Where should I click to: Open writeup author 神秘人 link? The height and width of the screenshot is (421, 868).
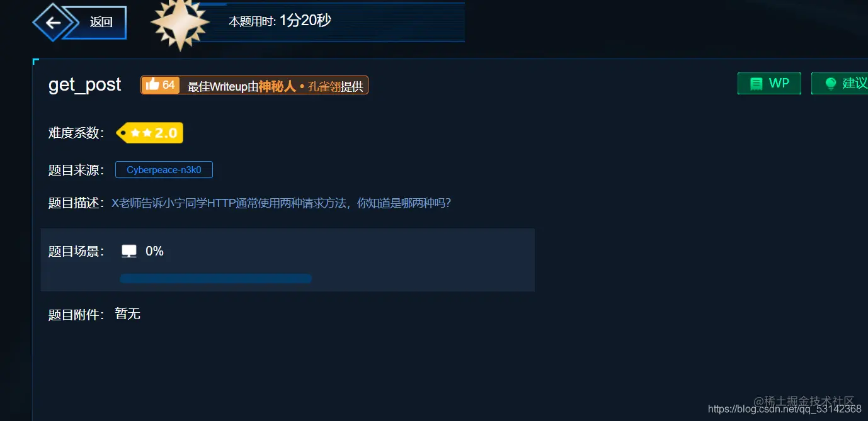click(x=277, y=86)
